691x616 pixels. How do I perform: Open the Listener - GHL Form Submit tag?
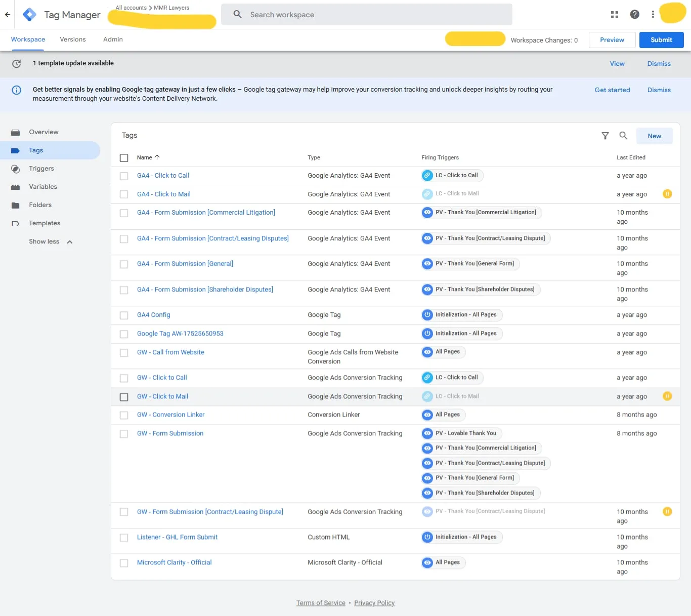[177, 537]
